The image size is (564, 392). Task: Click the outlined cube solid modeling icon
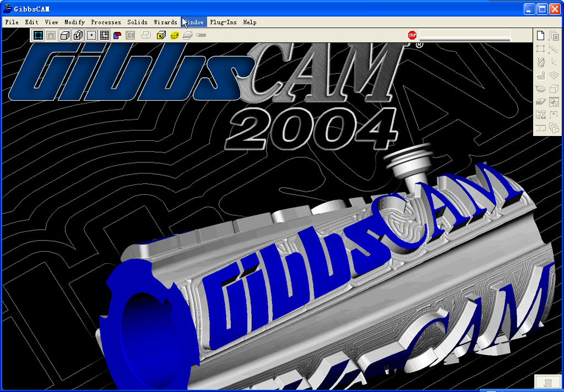point(554,89)
